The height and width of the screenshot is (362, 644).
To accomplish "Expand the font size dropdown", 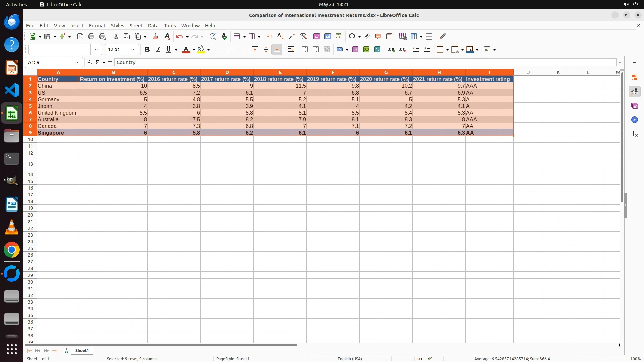I will pyautogui.click(x=133, y=50).
